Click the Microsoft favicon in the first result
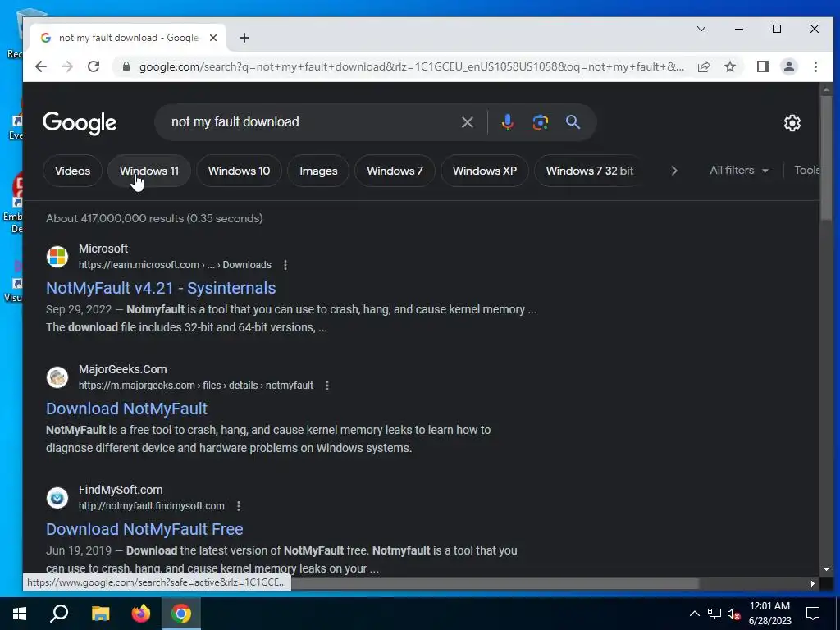840x630 pixels. pyautogui.click(x=57, y=257)
